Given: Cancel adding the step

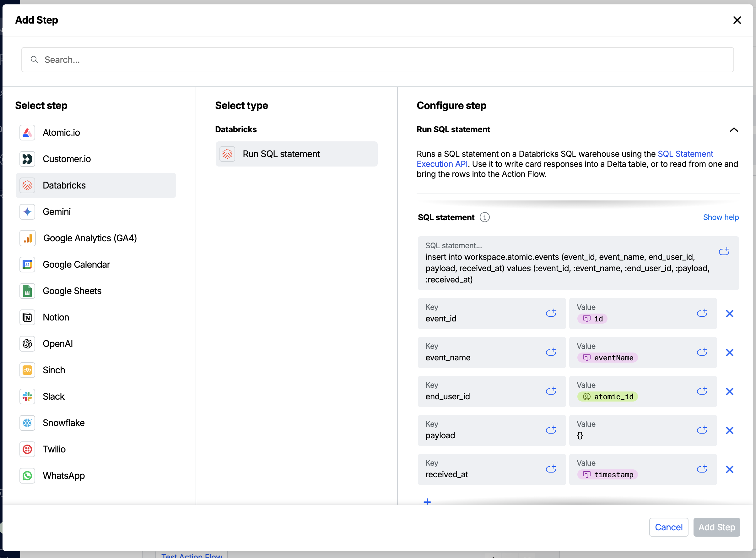Looking at the screenshot, I should point(668,527).
